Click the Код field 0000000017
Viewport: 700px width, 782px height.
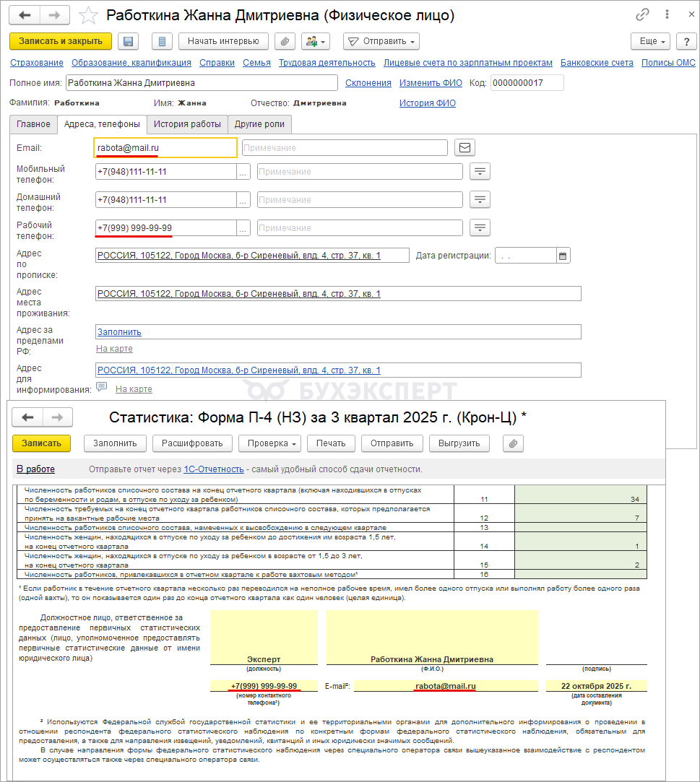(x=527, y=83)
